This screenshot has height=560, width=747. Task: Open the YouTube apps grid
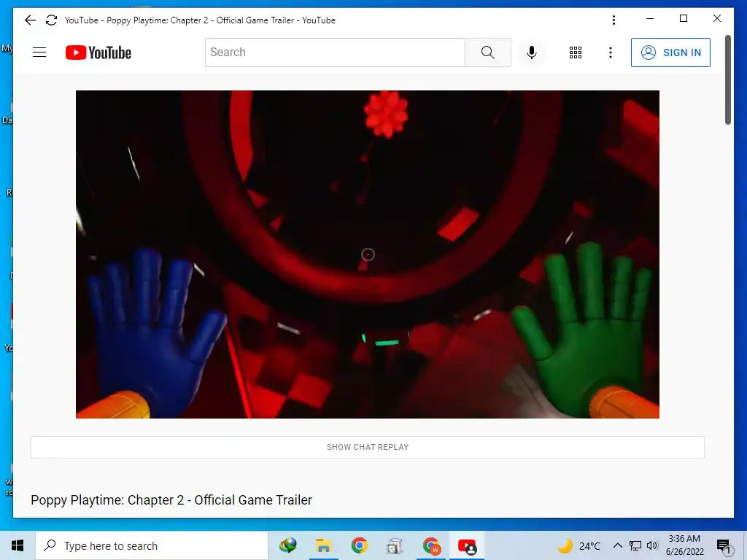576,52
